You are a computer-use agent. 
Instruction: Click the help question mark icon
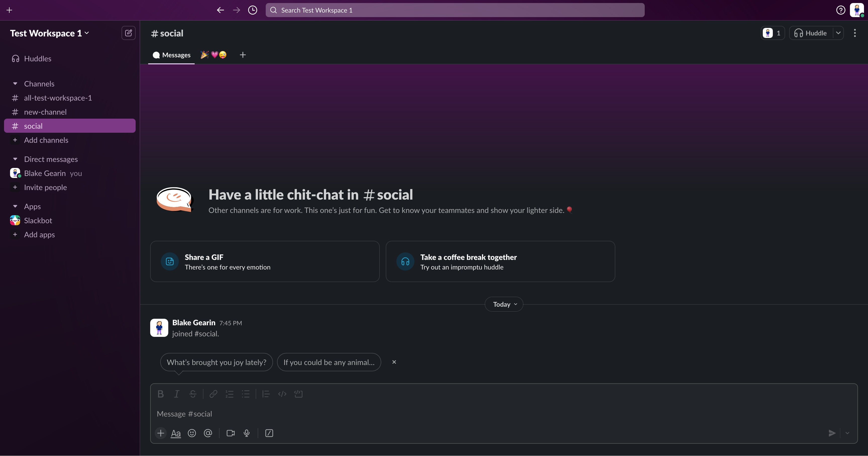[840, 10]
